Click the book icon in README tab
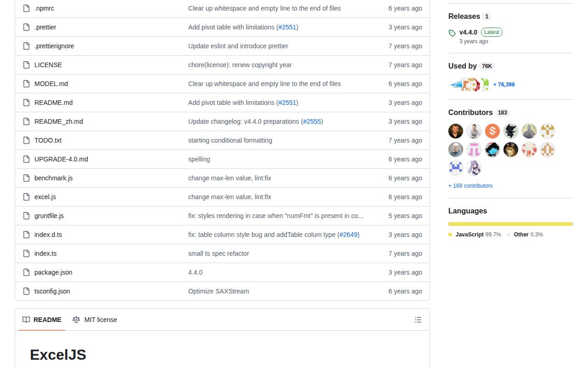This screenshot has width=588, height=368. point(26,320)
